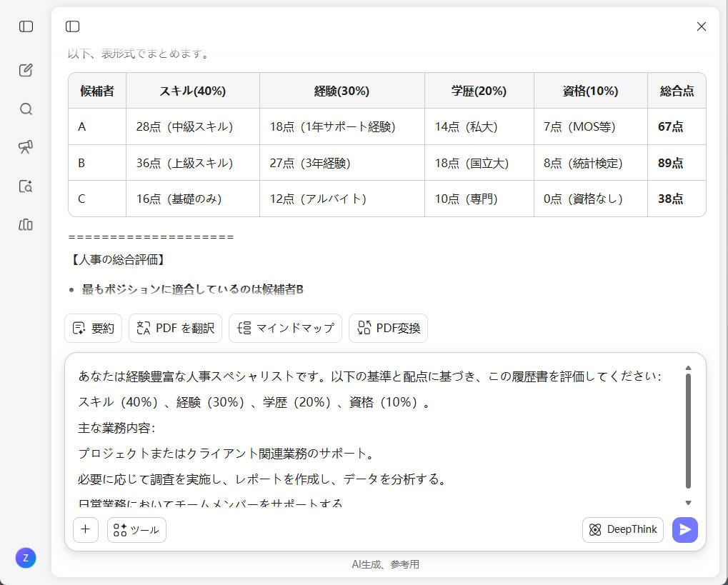
Task: Click the マインドマップ button
Action: pyautogui.click(x=286, y=329)
